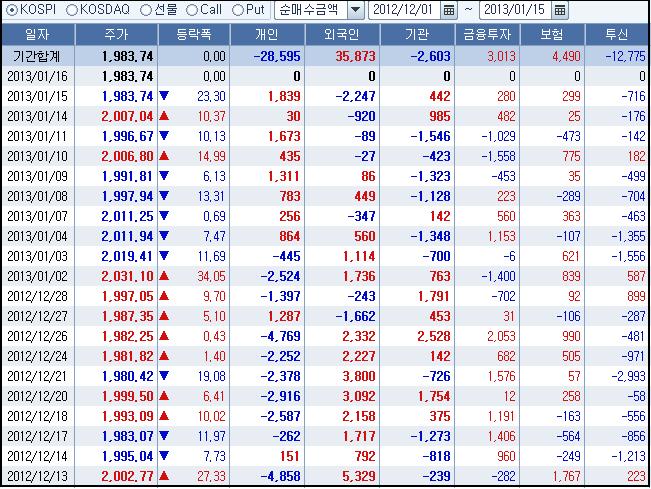651x489 pixels.
Task: Click the down arrow on 2012/12/14 row
Action: coord(164,456)
